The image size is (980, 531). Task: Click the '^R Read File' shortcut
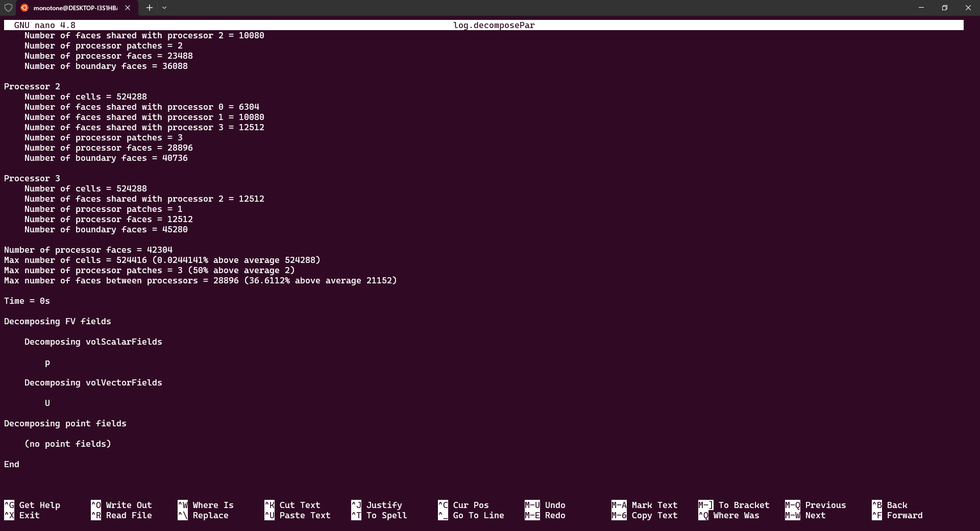click(x=121, y=515)
